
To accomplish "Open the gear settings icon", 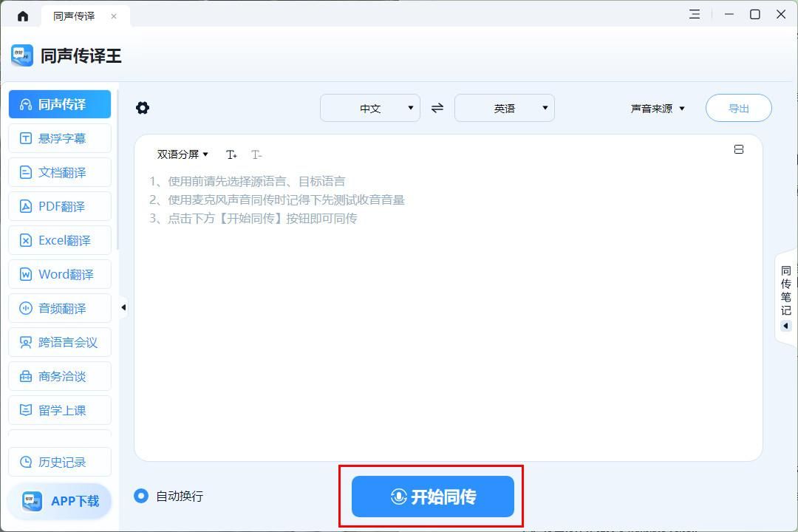I will [x=143, y=108].
